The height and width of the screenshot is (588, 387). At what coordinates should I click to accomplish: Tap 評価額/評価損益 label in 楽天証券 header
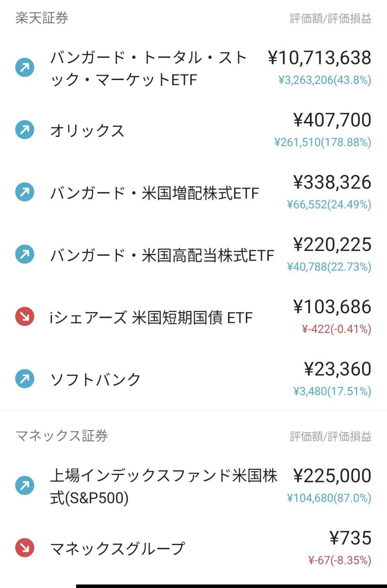(x=331, y=19)
